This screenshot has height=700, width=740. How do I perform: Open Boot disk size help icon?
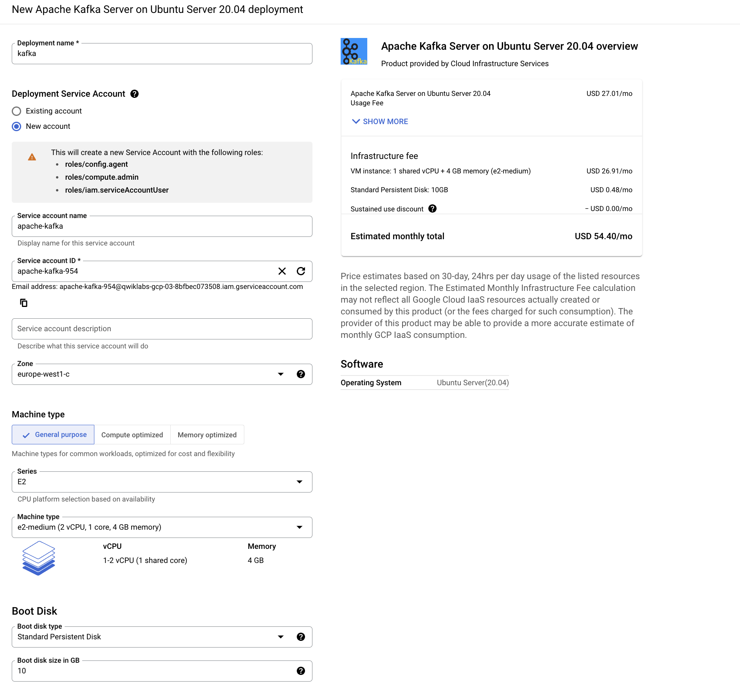tap(301, 671)
